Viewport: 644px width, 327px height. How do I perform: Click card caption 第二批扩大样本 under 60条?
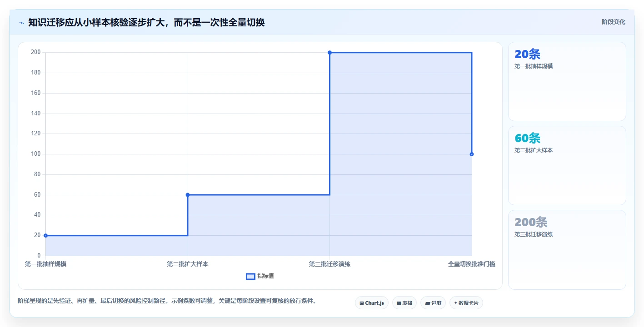pyautogui.click(x=534, y=150)
